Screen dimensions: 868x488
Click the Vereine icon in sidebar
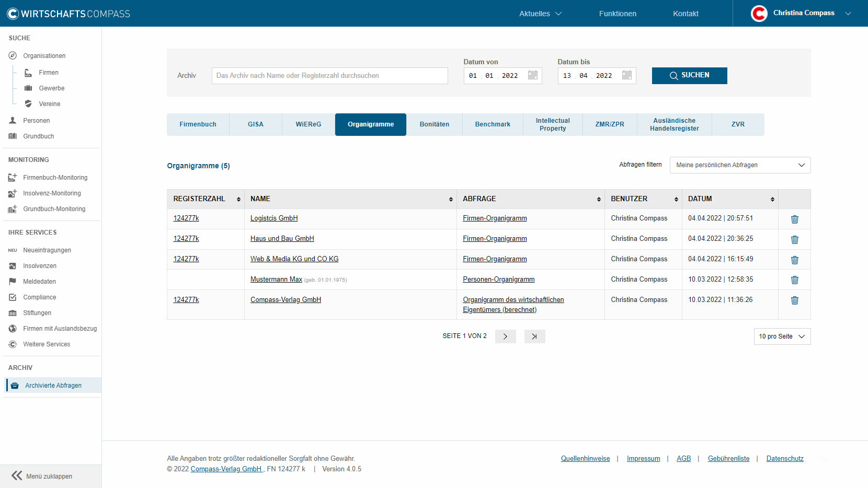tap(28, 103)
